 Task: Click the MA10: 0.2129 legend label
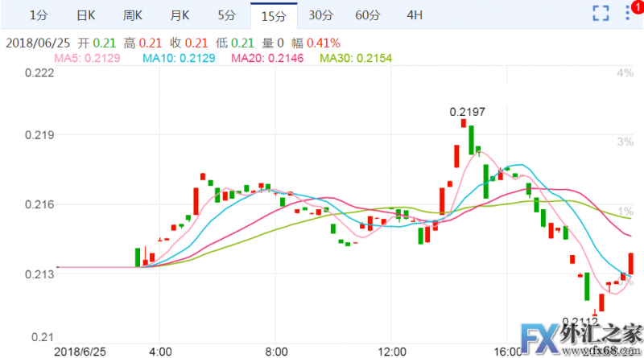pos(179,58)
